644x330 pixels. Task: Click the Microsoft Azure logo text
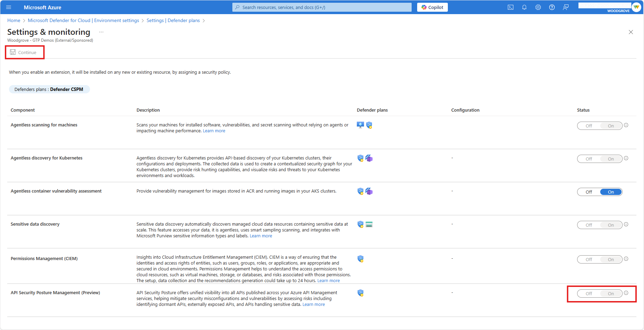[x=42, y=7]
